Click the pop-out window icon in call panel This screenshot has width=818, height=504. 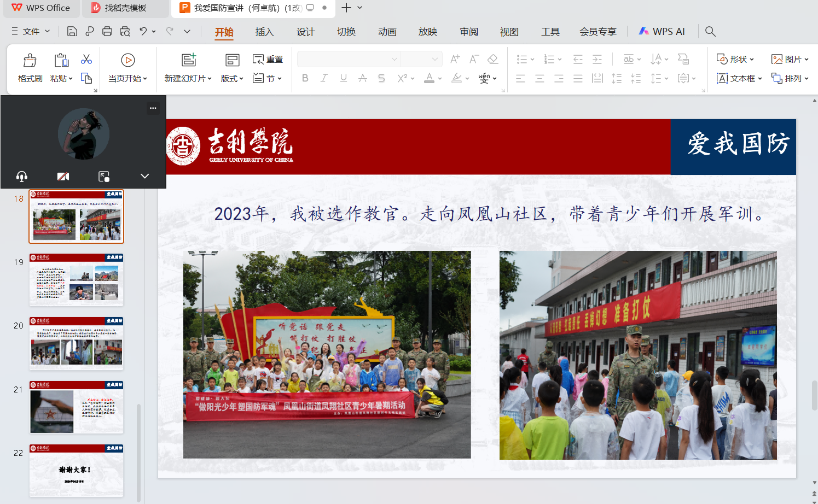point(104,176)
